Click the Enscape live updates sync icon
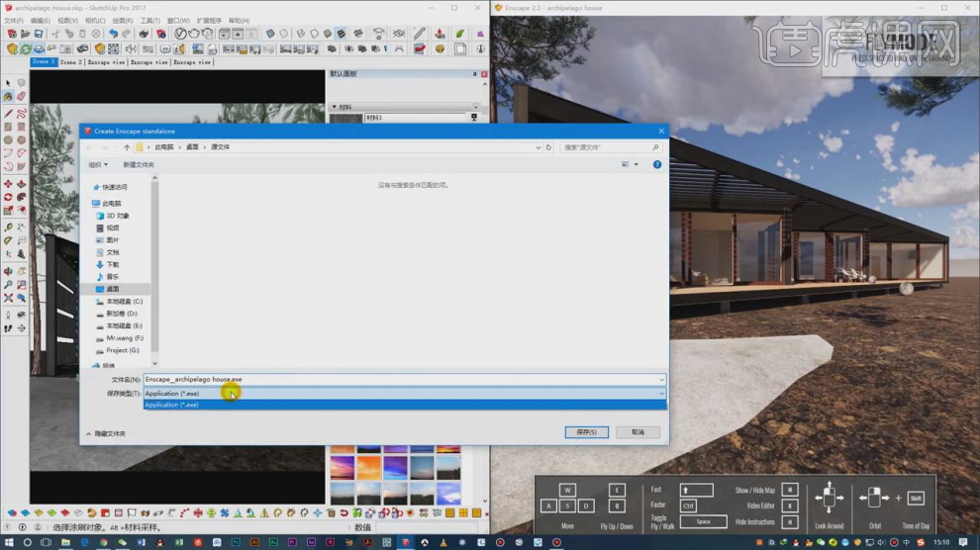Screen dimensions: 980x550 pos(25,48)
